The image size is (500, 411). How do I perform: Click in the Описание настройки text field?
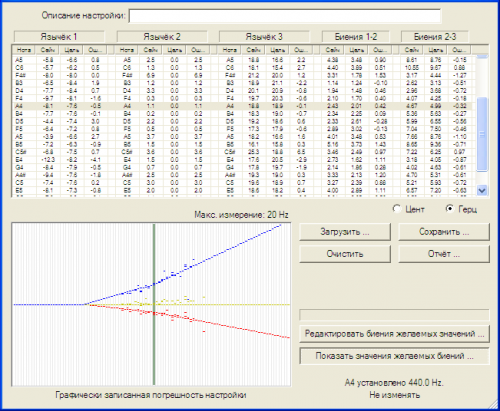point(285,16)
